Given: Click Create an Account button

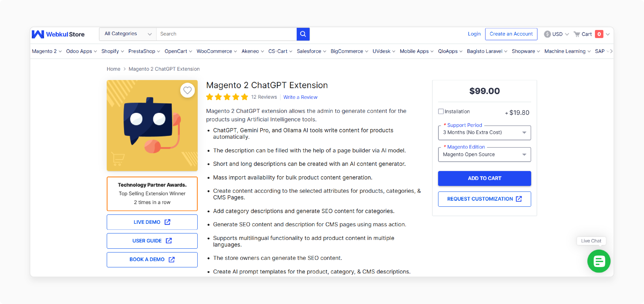Looking at the screenshot, I should tap(511, 34).
